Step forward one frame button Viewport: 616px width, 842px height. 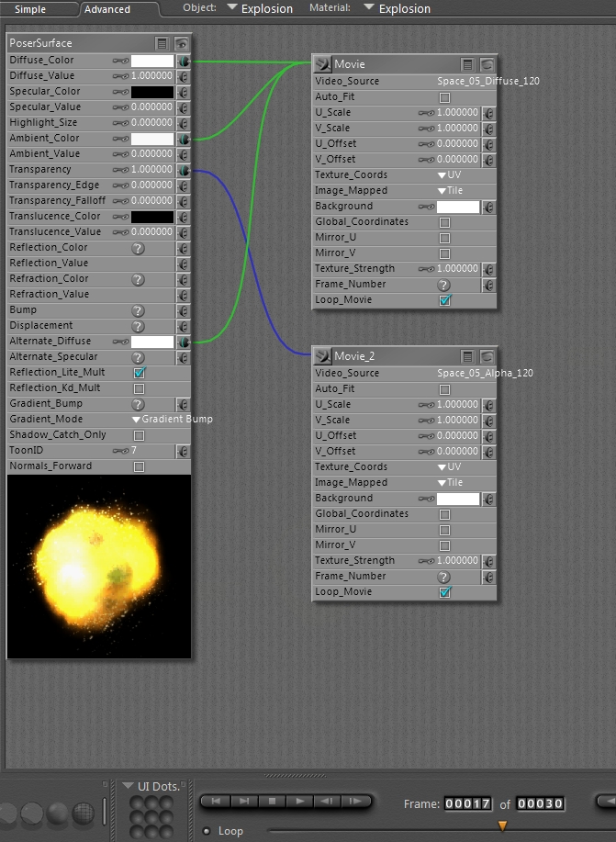(355, 802)
